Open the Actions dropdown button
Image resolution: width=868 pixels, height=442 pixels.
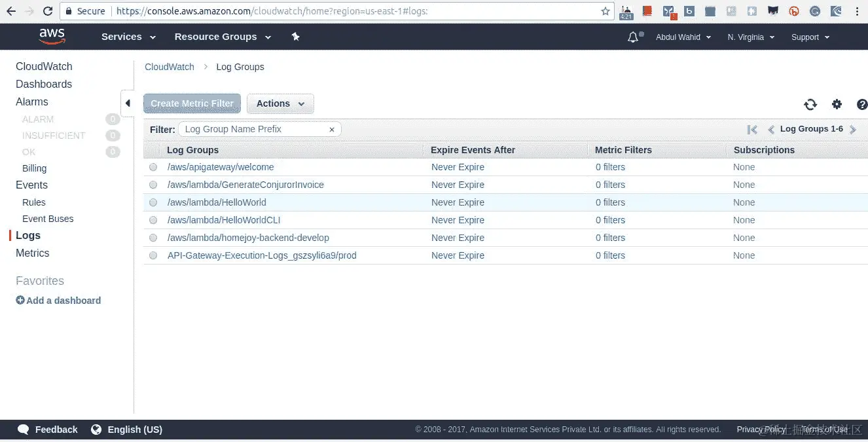(x=280, y=103)
